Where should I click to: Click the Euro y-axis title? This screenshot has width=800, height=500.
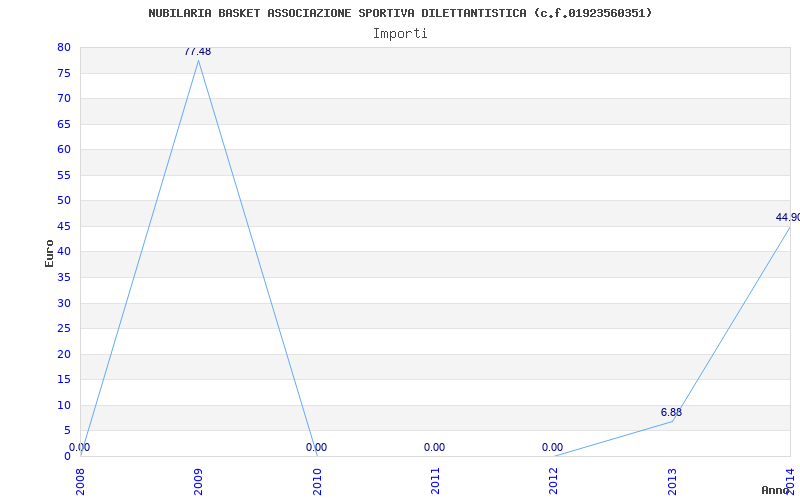coord(49,253)
